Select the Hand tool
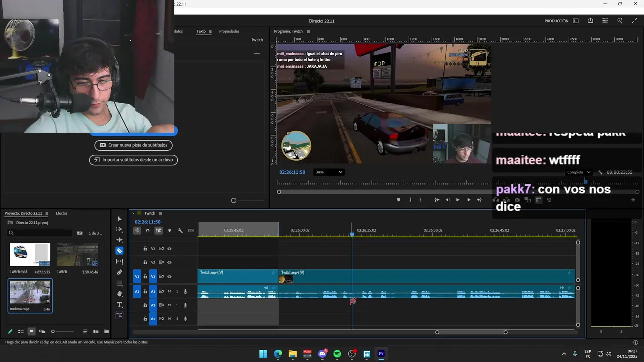644x362 pixels. point(119,294)
